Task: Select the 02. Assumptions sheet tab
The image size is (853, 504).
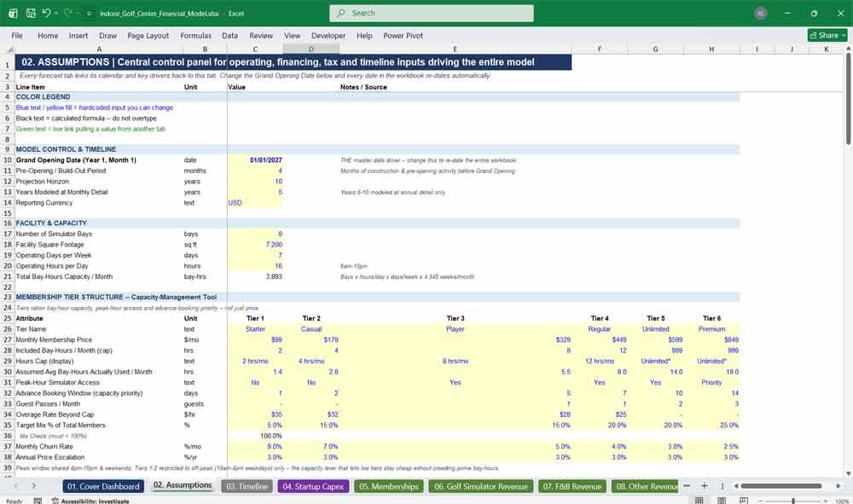Action: click(183, 485)
